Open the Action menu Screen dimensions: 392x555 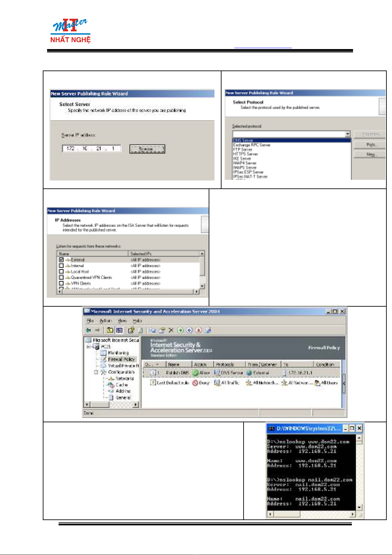tap(105, 320)
